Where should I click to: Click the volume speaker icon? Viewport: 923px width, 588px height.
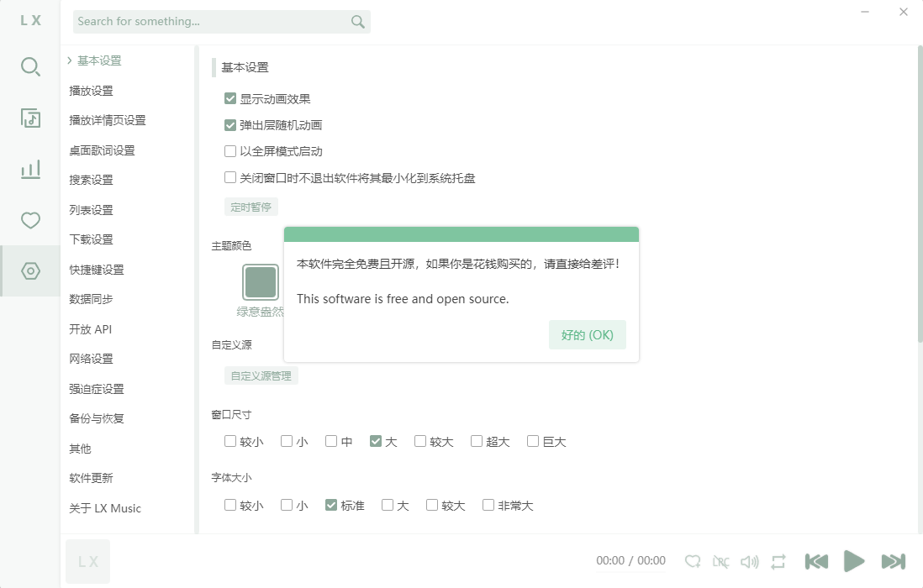tap(750, 561)
